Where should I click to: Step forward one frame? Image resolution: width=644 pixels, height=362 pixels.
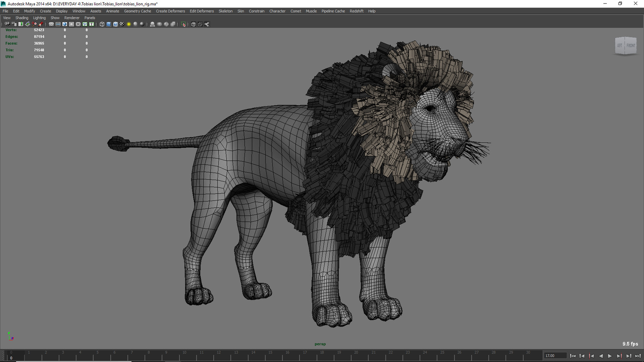[x=629, y=356]
